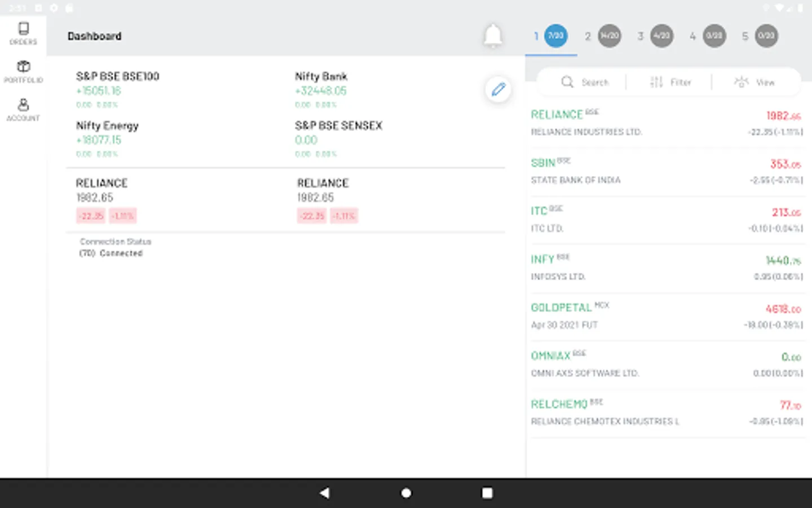Open the Orders section in sidebar
Screen dimensions: 812x508
pos(23,33)
